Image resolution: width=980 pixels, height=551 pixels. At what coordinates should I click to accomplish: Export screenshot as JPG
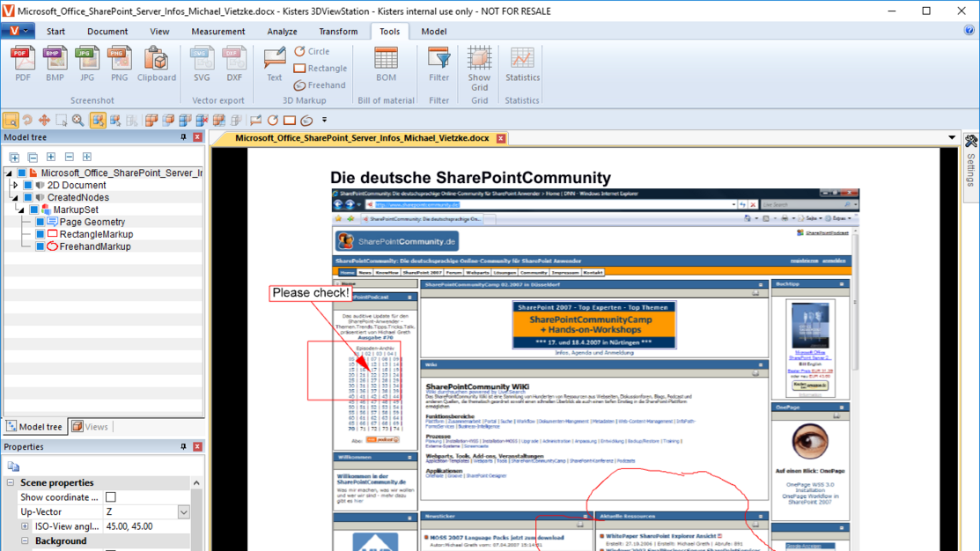[87, 63]
